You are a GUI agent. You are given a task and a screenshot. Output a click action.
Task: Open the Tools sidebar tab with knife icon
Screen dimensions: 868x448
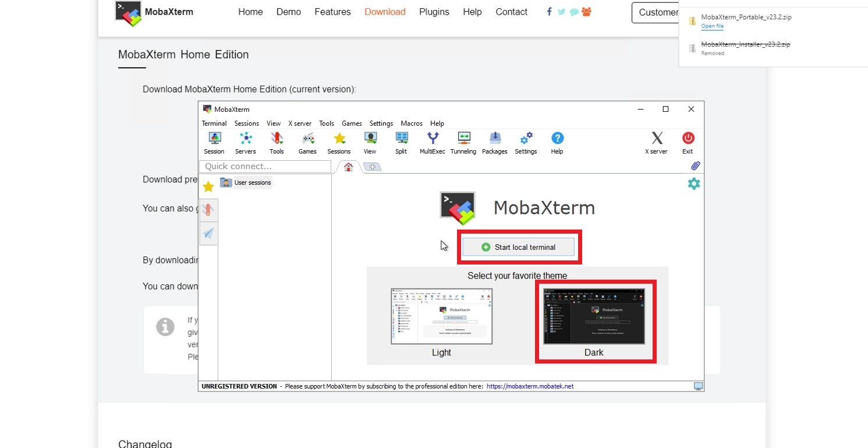tap(208, 210)
